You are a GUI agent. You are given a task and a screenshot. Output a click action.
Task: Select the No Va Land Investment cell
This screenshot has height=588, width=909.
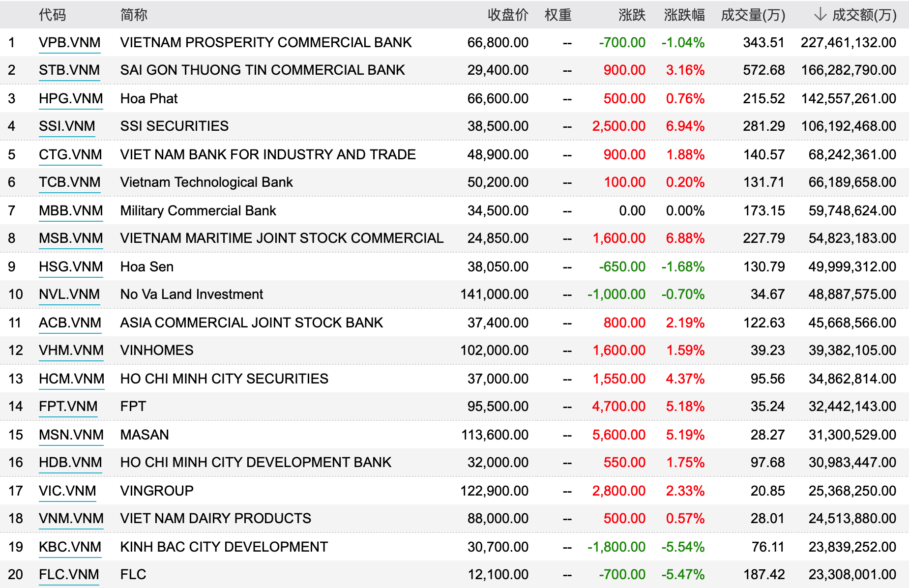tap(192, 294)
